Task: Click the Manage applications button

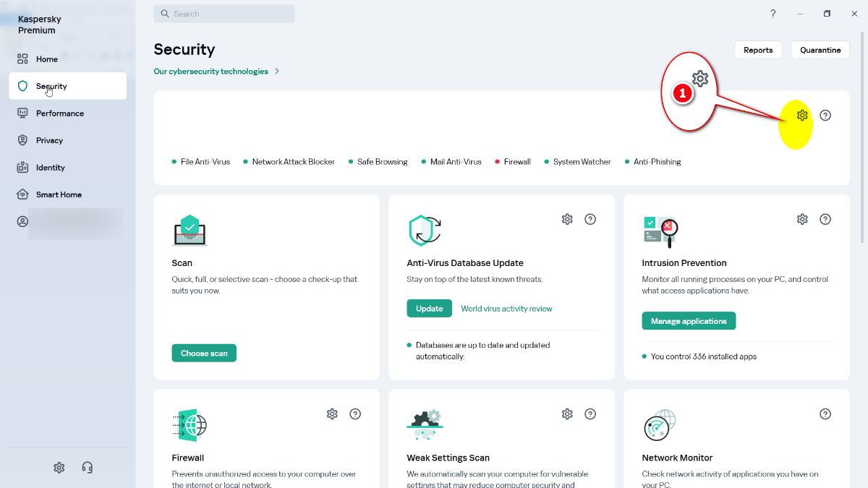Action: 689,321
